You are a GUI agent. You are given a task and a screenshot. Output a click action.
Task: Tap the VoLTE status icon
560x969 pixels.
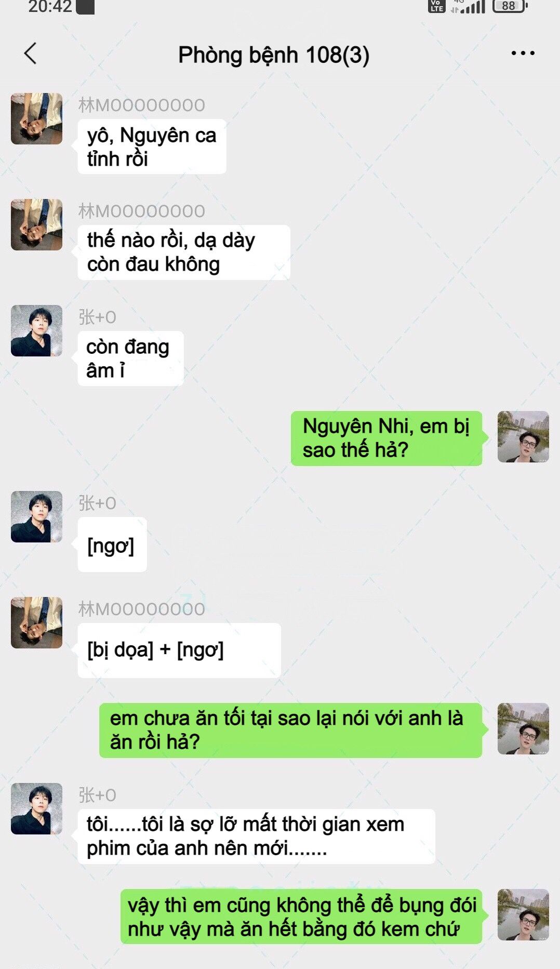click(436, 6)
